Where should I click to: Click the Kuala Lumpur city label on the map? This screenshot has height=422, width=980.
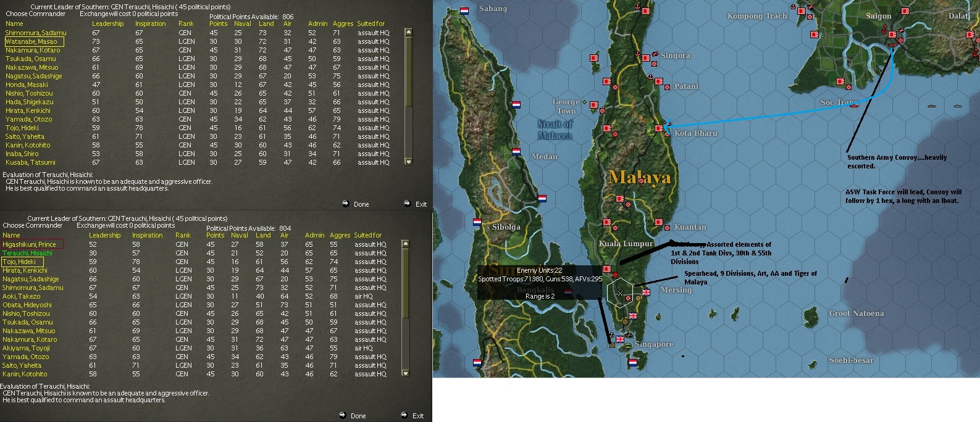(626, 244)
